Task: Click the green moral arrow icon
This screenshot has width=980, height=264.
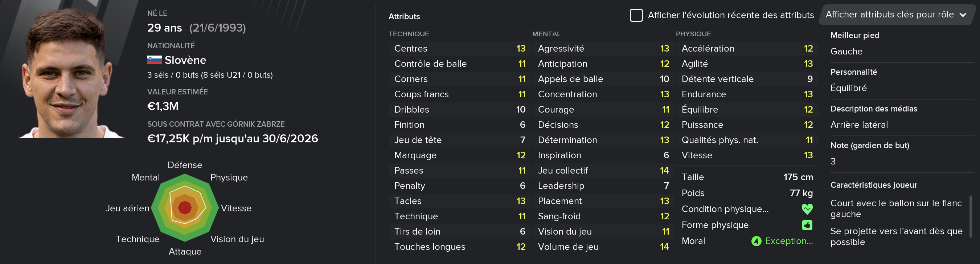Action: [x=756, y=241]
